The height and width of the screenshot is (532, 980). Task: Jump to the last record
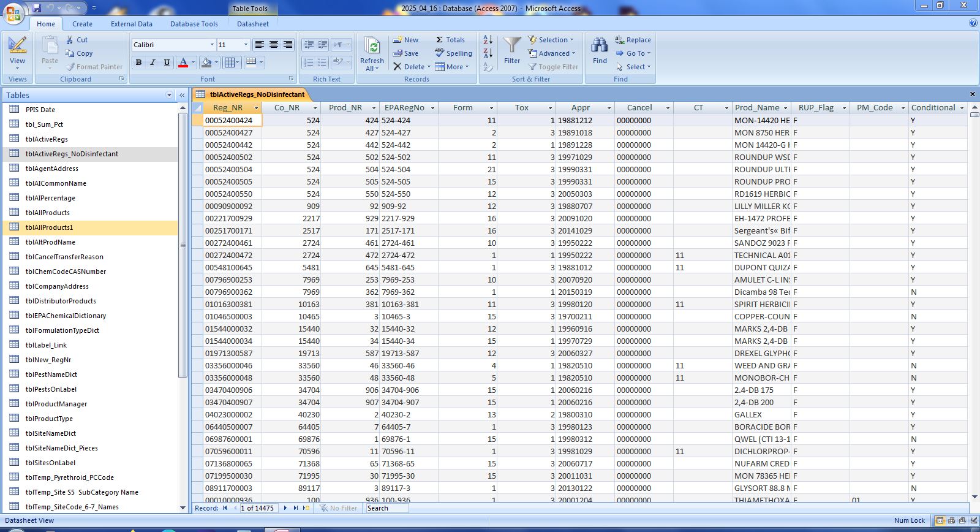[x=295, y=508]
